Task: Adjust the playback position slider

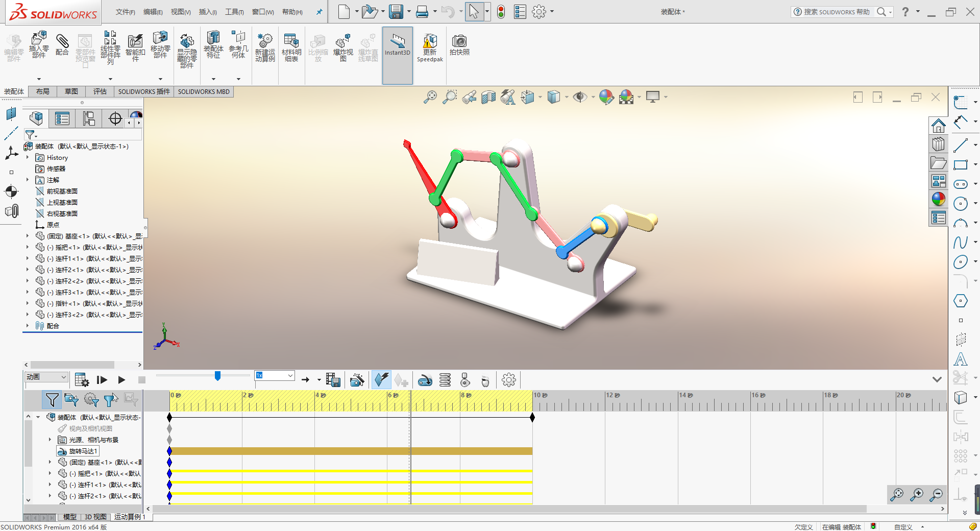Action: (217, 376)
